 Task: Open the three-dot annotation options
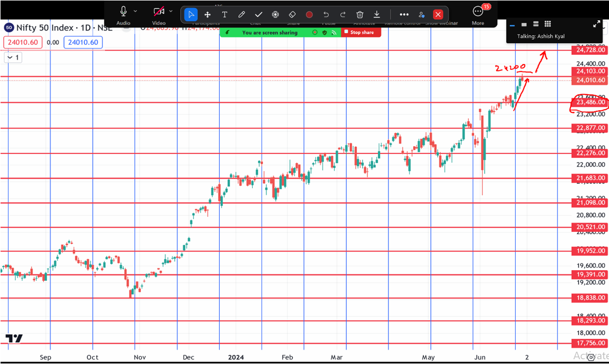coord(404,15)
